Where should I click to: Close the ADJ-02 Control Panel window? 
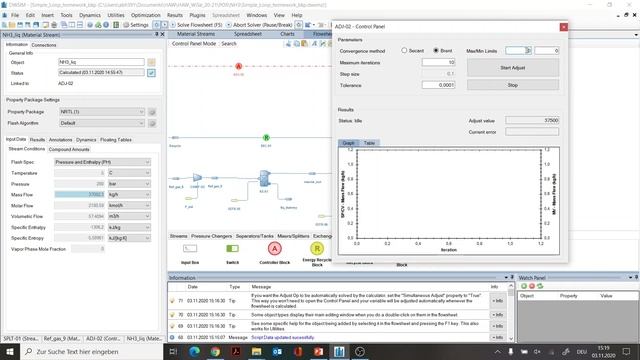[x=564, y=27]
